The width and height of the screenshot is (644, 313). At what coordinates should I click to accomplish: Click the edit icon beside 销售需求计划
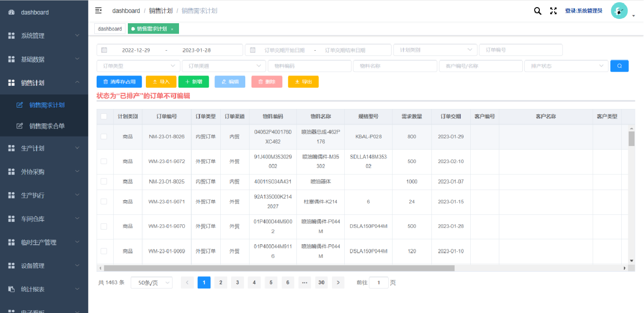click(x=18, y=105)
